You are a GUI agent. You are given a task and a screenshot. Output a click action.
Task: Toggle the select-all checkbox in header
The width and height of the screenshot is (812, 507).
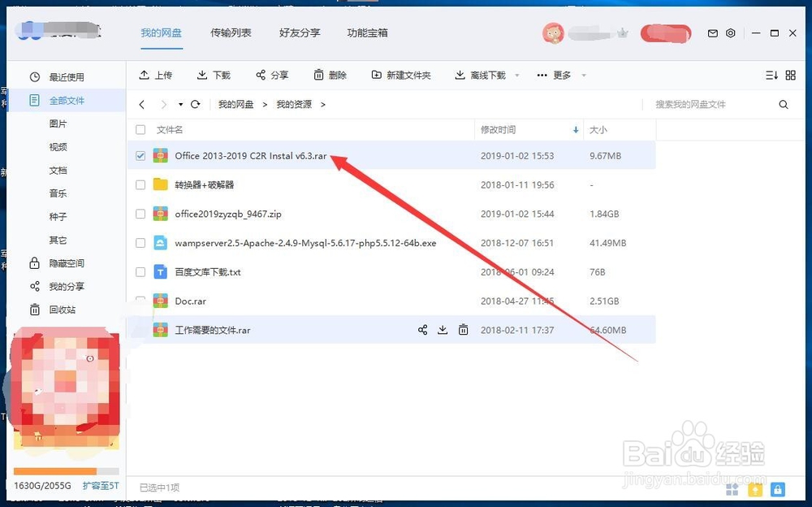pos(140,130)
